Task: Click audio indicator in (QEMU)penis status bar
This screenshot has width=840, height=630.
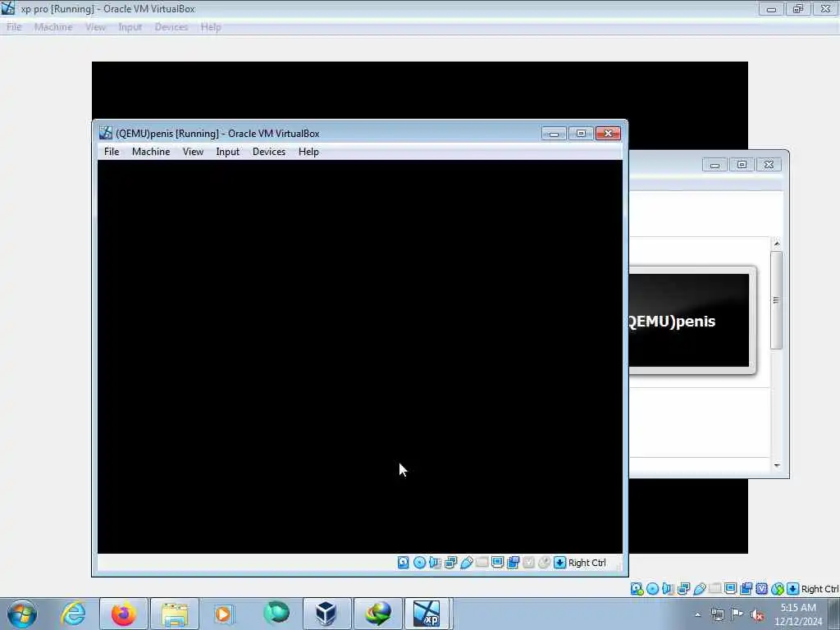Action: tap(435, 562)
